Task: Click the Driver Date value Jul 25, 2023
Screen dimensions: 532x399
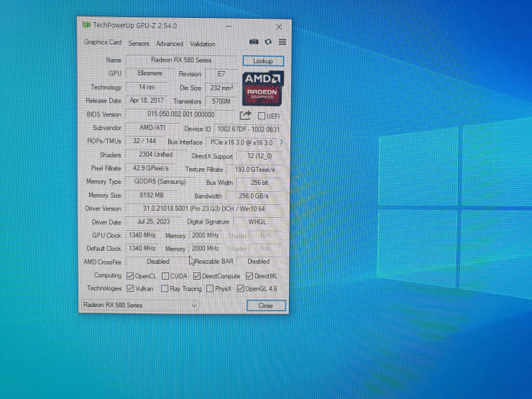Action: 153,221
